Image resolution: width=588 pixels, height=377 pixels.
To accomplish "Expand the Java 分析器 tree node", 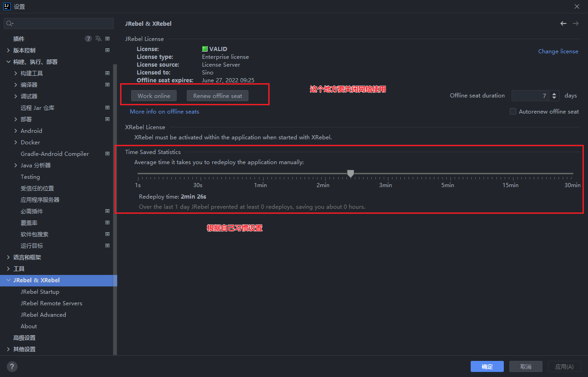I will tap(16, 165).
